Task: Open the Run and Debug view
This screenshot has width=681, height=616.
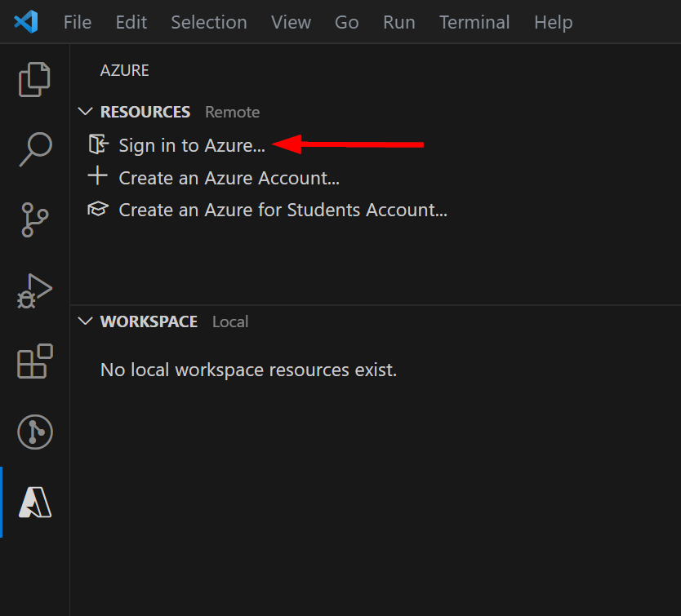Action: coord(35,290)
